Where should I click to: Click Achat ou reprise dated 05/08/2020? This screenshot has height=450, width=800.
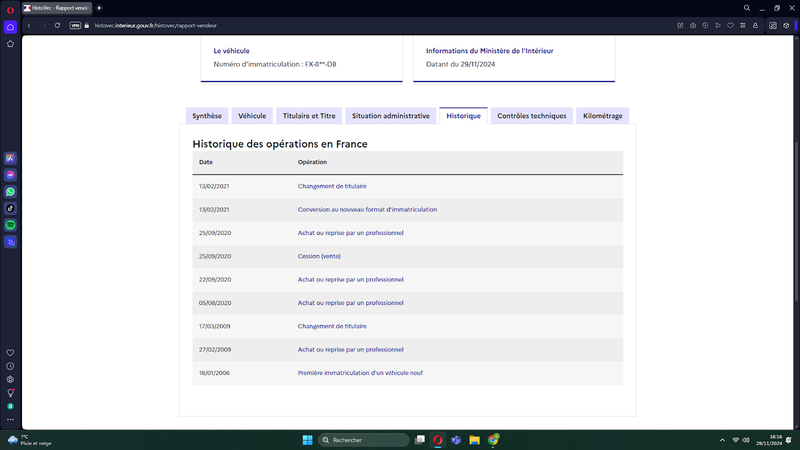tap(351, 303)
